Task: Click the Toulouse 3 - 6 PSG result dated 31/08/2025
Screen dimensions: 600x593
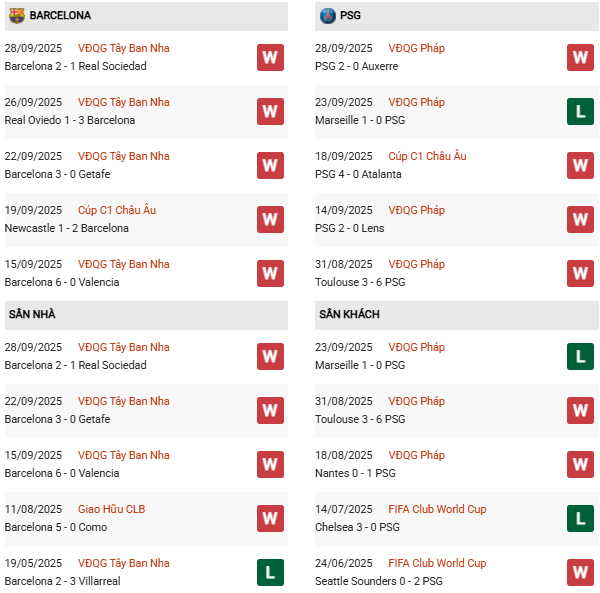Action: pyautogui.click(x=360, y=282)
